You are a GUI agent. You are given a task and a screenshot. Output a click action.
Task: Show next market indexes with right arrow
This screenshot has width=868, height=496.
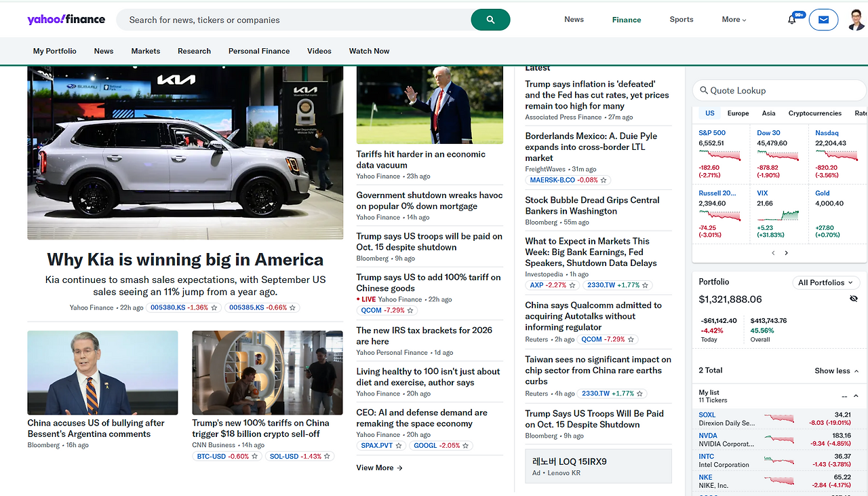(787, 253)
